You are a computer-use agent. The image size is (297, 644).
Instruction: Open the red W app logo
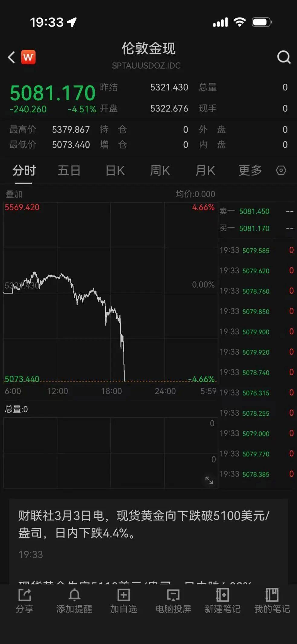pos(28,57)
